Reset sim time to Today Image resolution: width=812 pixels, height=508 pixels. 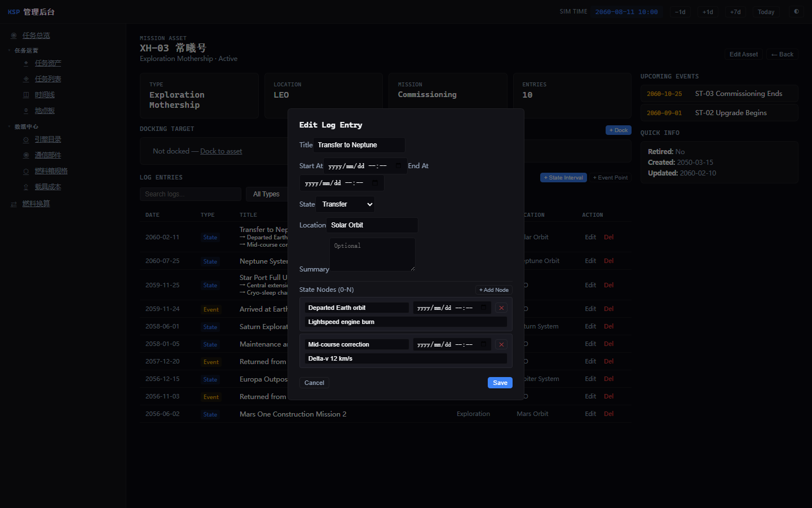point(766,12)
